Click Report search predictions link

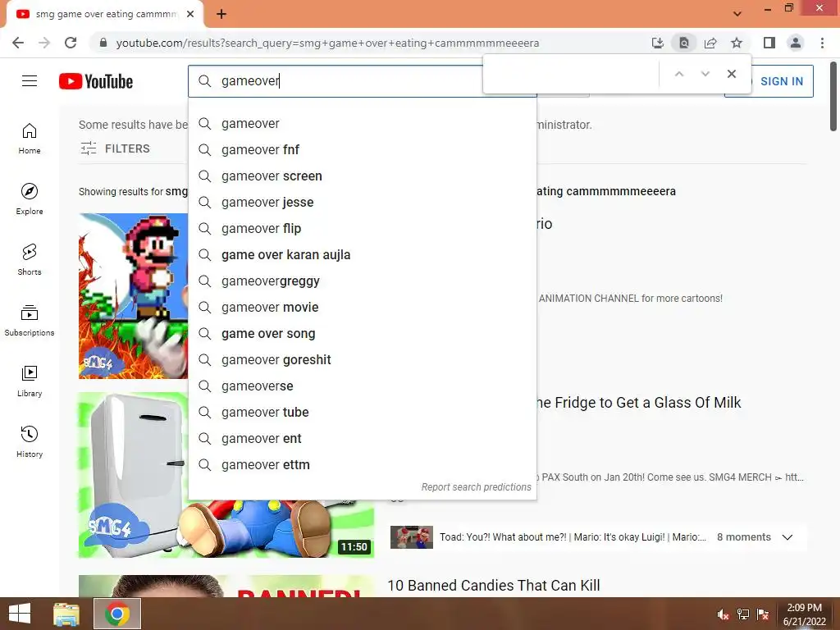tap(476, 487)
